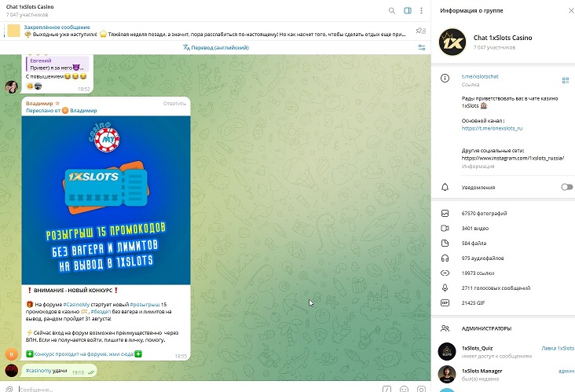Toggle the side panel icon in header
The height and width of the screenshot is (392, 575).
pyautogui.click(x=408, y=11)
